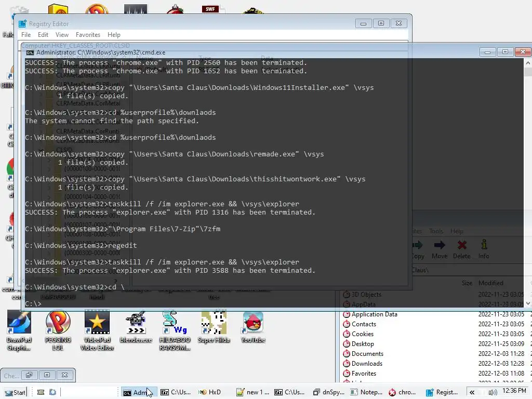The width and height of the screenshot is (532, 399).
Task: Switch to HxD on the taskbar
Action: pyautogui.click(x=210, y=392)
